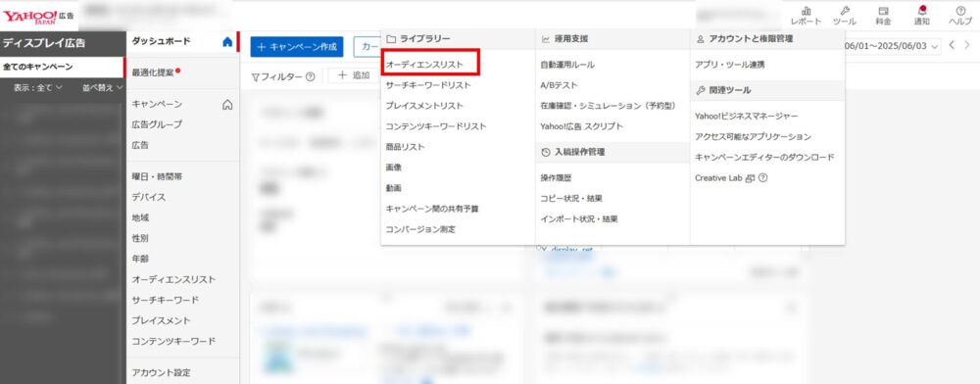The width and height of the screenshot is (980, 384).
Task: Open サーチキーワード in side navigation
Action: 166,301
